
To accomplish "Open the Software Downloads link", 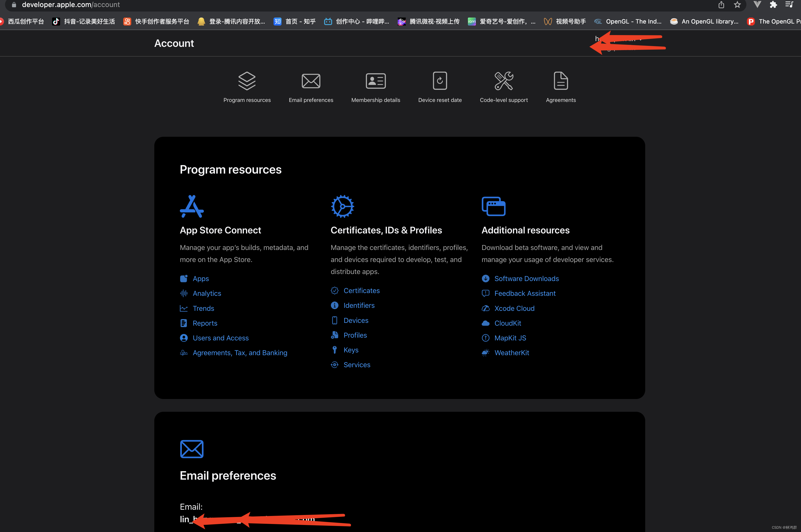I will [526, 279].
